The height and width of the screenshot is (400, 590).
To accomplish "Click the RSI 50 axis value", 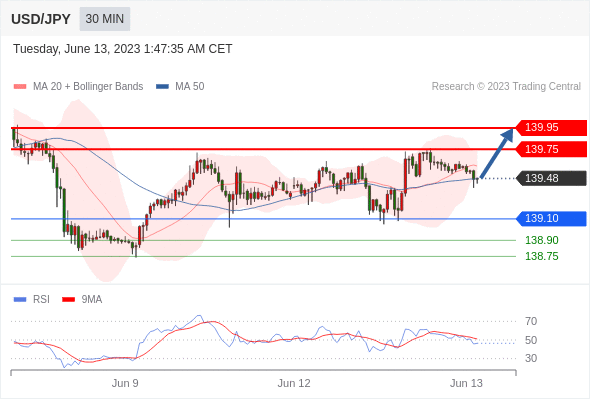I will coord(531,340).
